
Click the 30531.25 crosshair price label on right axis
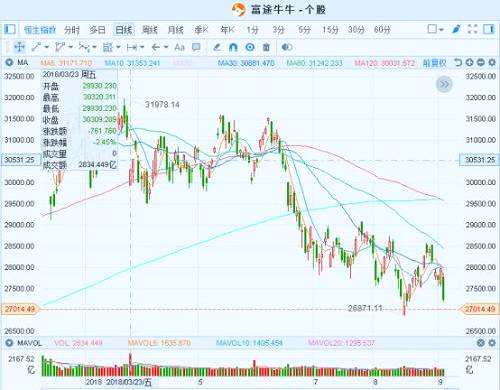pyautogui.click(x=480, y=160)
